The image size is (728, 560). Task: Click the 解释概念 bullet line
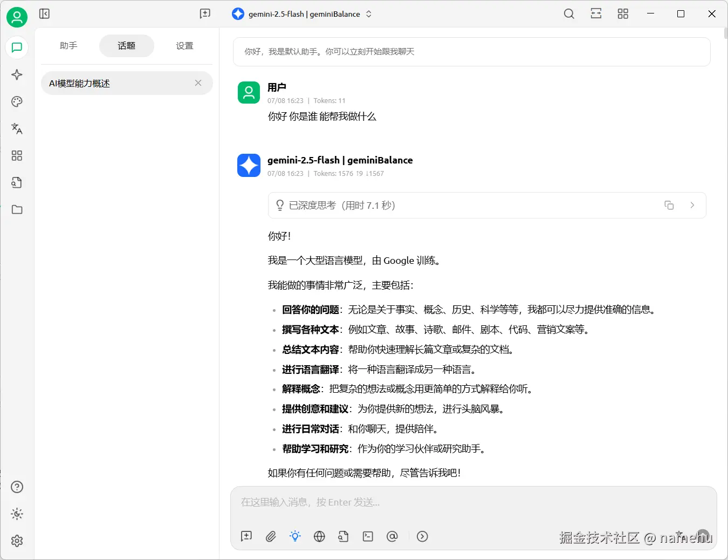408,389
